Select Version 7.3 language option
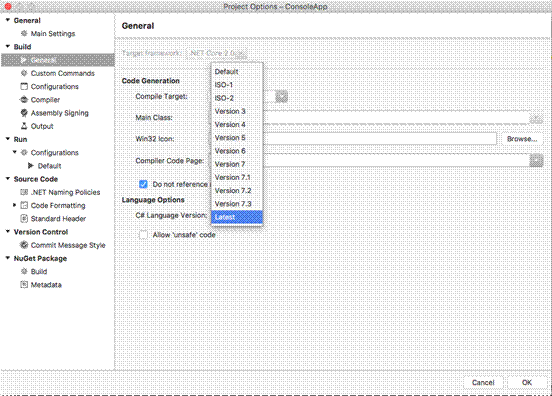Viewport: 552px width, 396px height. 237,203
